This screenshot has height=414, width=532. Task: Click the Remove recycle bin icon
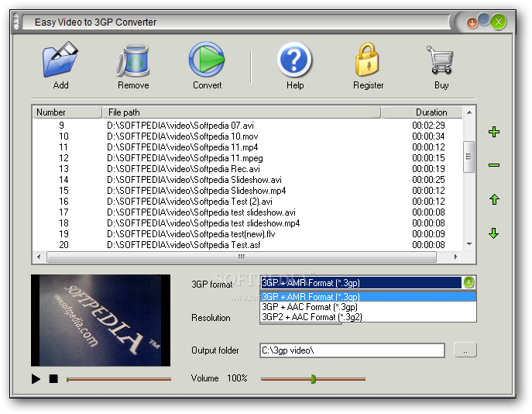(133, 60)
